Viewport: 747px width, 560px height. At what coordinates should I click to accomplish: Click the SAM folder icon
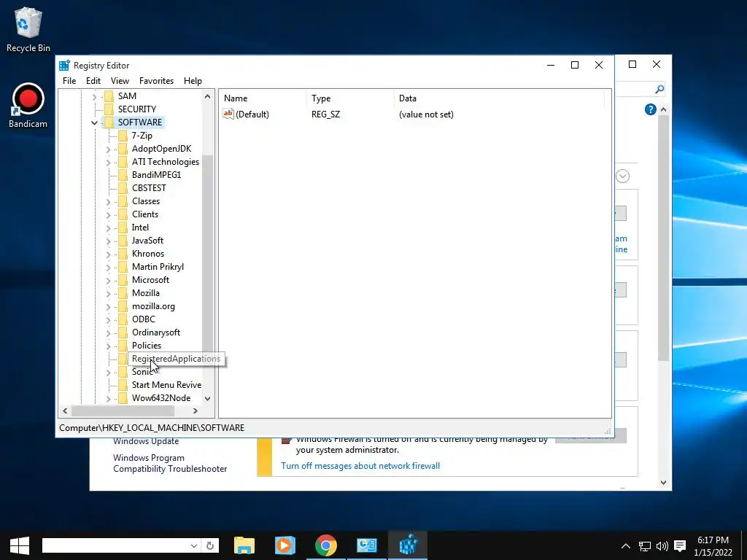[109, 96]
